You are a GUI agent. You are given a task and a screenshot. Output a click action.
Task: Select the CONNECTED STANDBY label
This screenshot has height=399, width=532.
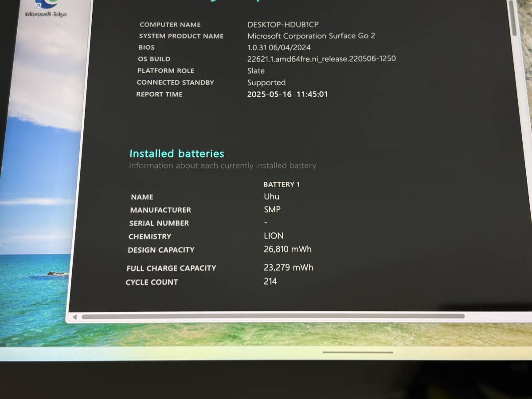click(176, 82)
